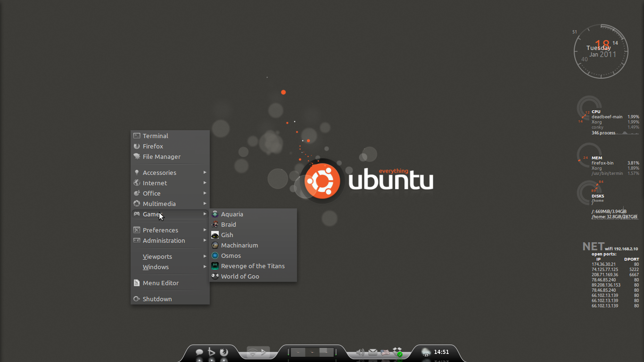Image resolution: width=644 pixels, height=362 pixels.
Task: Launch Firefox from the menu
Action: [x=170, y=146]
